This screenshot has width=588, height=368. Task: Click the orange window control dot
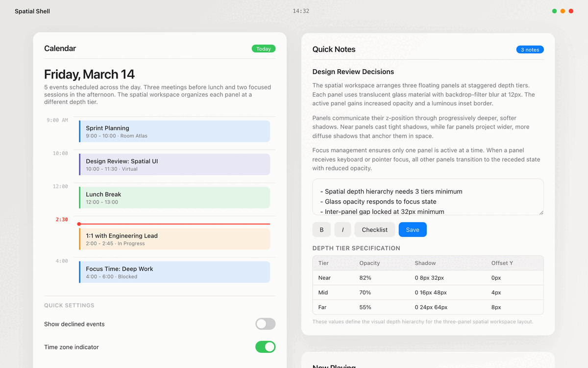(563, 11)
